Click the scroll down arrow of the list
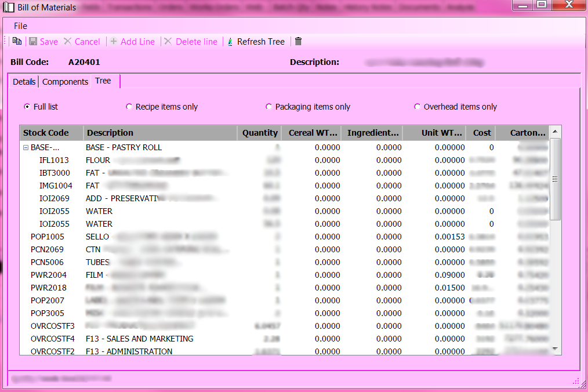Viewport: 588px width, 392px height. click(555, 349)
